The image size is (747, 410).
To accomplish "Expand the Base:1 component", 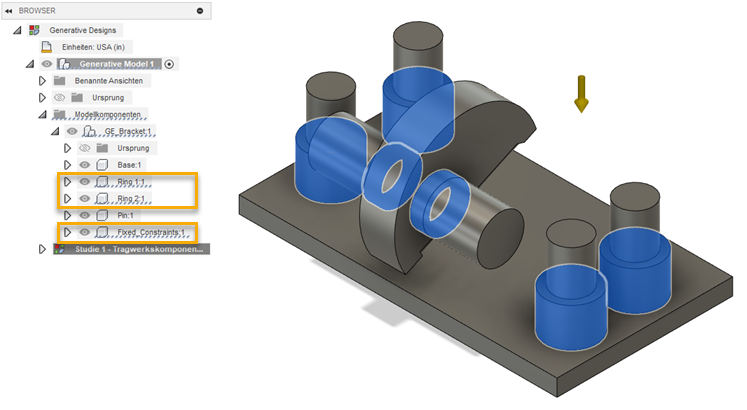I will (67, 165).
